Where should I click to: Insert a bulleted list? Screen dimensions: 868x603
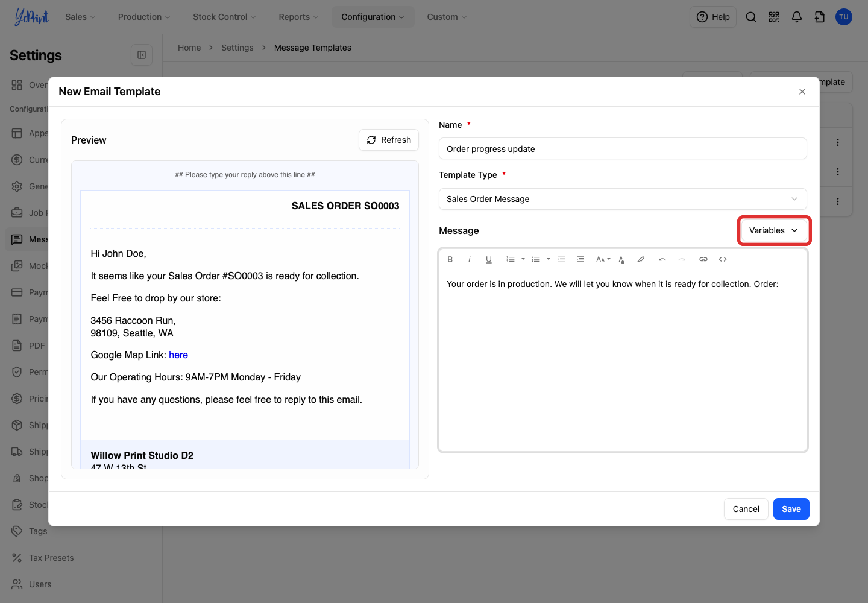point(536,259)
